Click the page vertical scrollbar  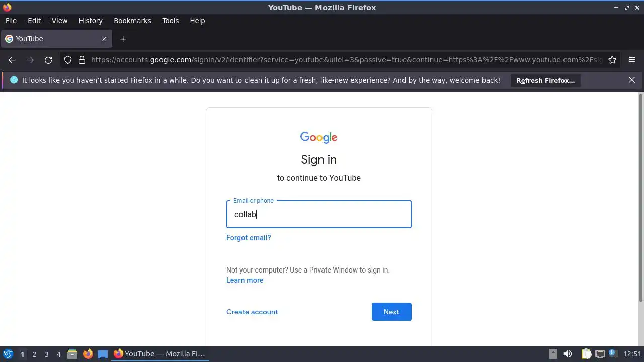640,198
